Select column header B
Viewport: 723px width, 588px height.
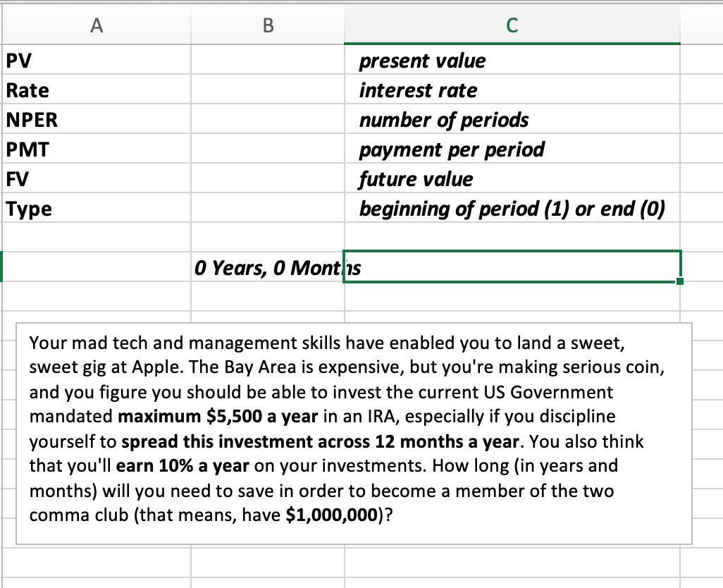(x=267, y=24)
